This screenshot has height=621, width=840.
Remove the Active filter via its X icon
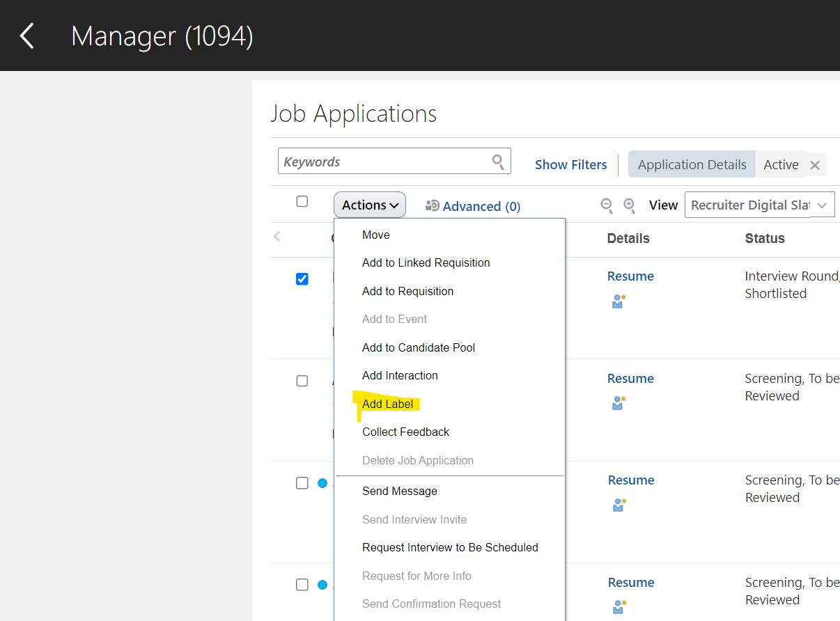[x=814, y=164]
